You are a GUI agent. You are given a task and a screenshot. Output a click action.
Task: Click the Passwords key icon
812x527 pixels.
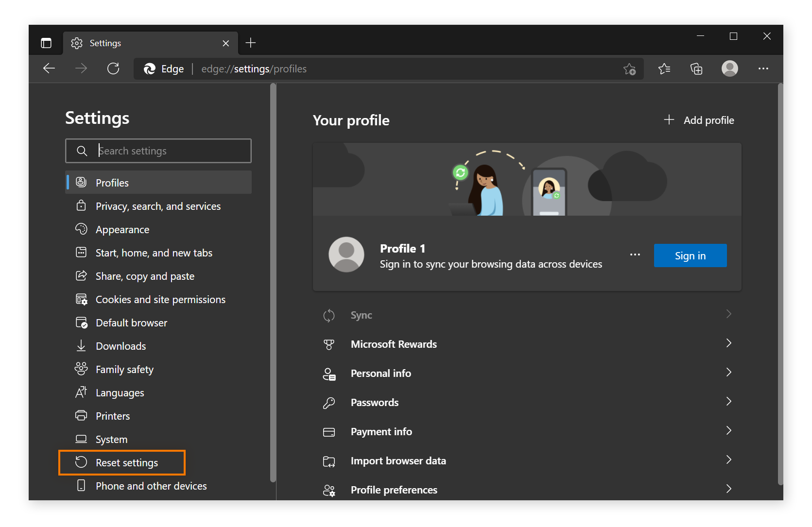[329, 403]
